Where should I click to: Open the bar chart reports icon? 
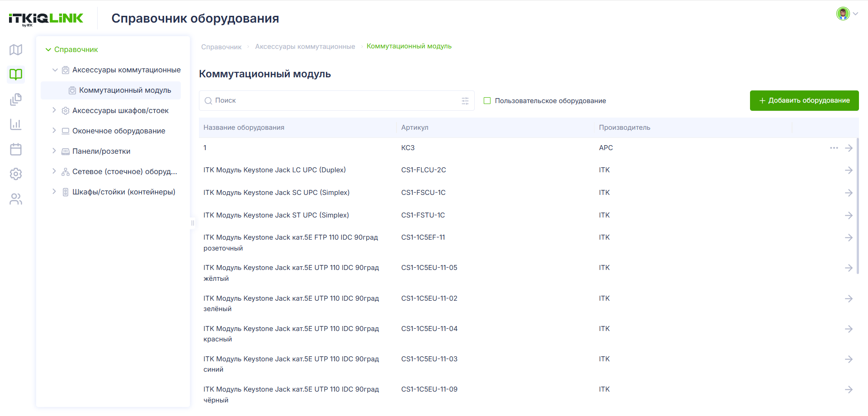tap(16, 124)
